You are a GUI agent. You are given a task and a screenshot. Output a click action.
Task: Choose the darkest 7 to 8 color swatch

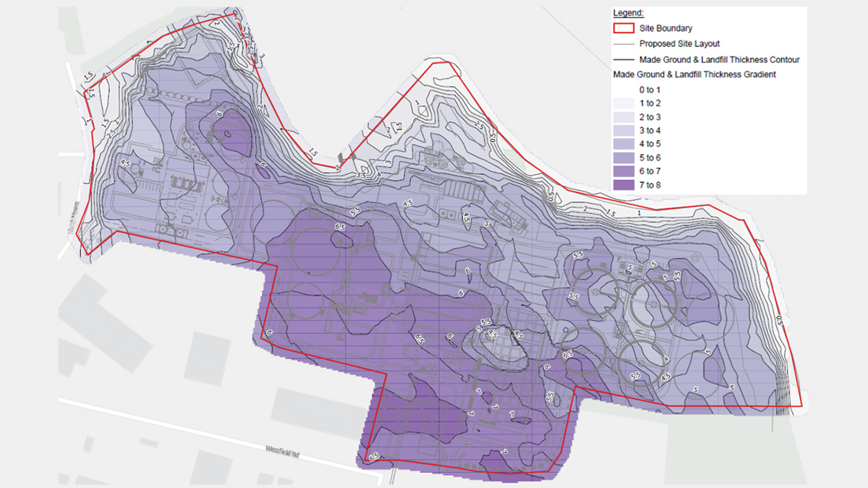pyautogui.click(x=622, y=185)
